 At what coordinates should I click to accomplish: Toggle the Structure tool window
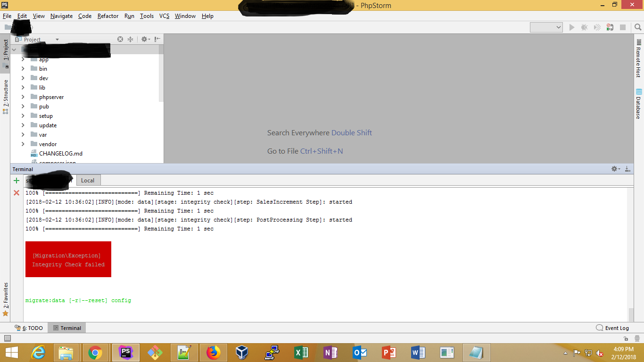pos(6,94)
